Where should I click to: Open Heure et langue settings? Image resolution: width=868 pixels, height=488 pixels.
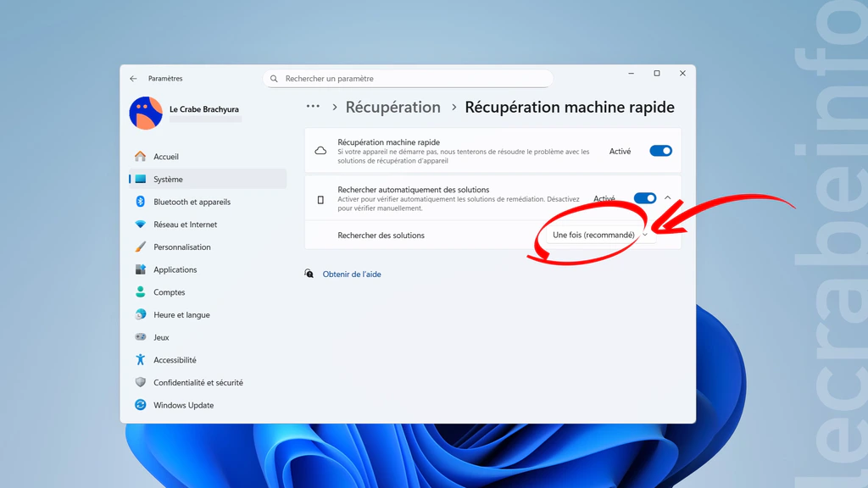pyautogui.click(x=181, y=315)
